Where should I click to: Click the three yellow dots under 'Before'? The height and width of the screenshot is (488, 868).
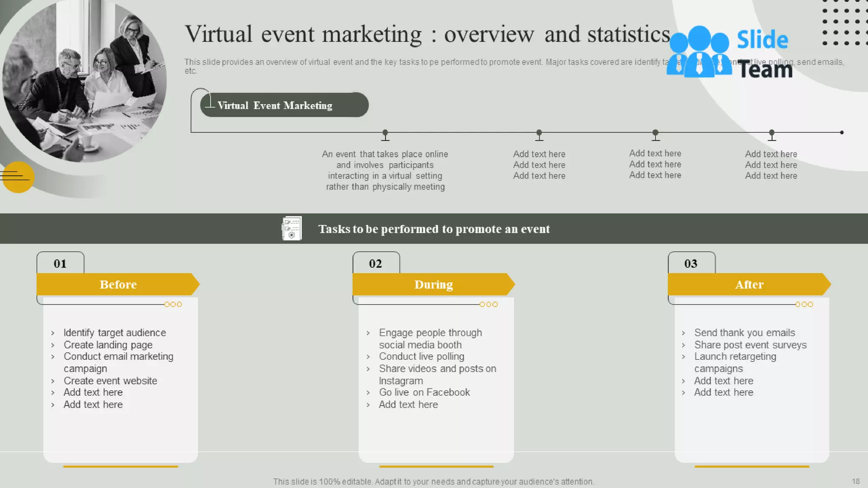173,304
